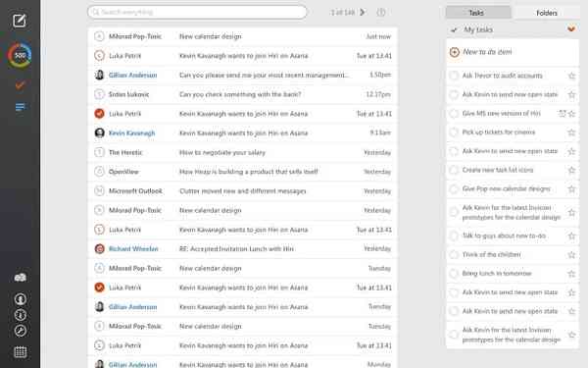Click the compose new message icon
Viewport: 588px width, 368px height.
20,21
